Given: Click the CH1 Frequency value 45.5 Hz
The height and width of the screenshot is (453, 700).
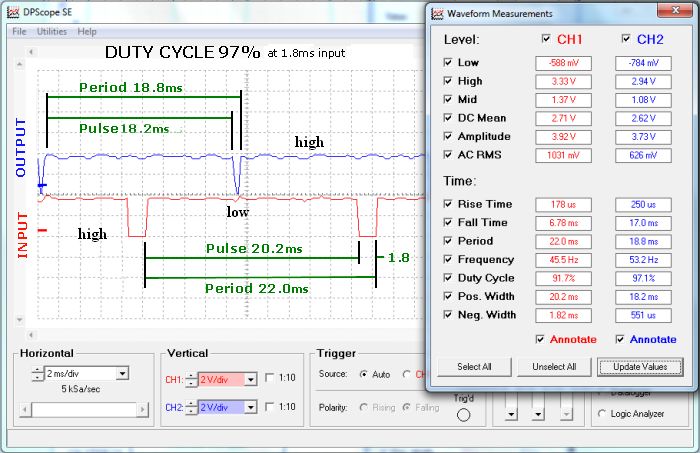Looking at the screenshot, I should (x=563, y=260).
